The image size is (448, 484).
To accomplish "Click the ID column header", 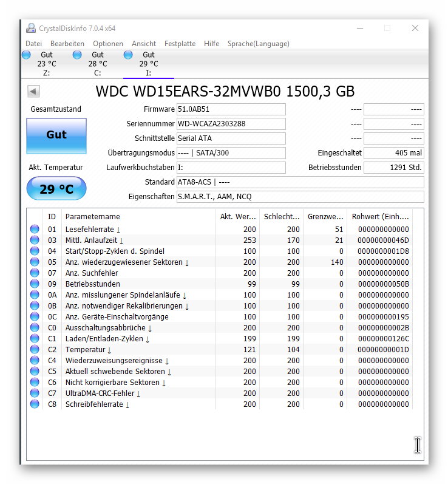I will point(52,217).
